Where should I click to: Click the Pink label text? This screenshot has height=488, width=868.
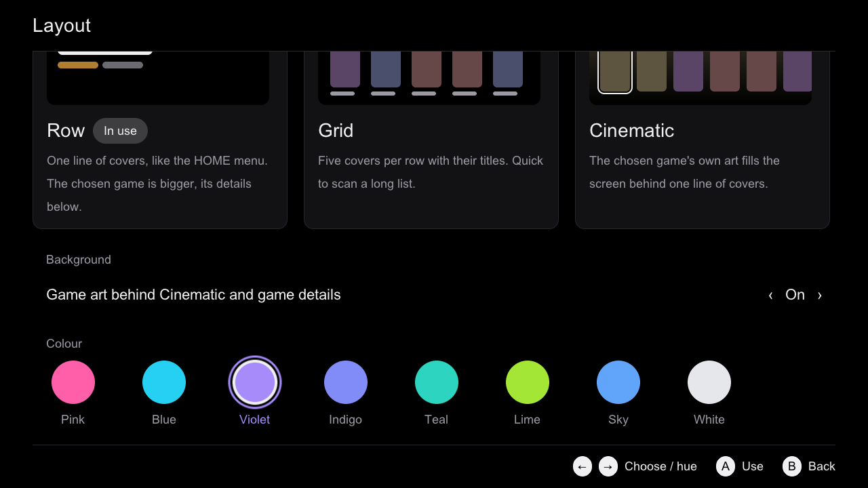point(73,420)
